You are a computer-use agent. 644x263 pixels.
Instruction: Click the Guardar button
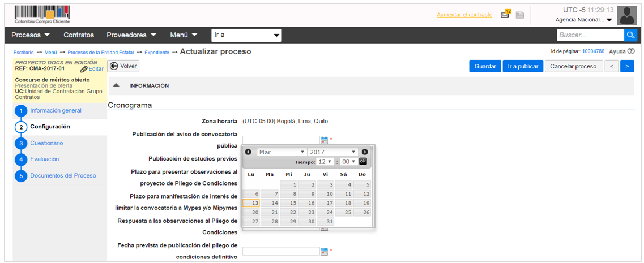coord(485,66)
